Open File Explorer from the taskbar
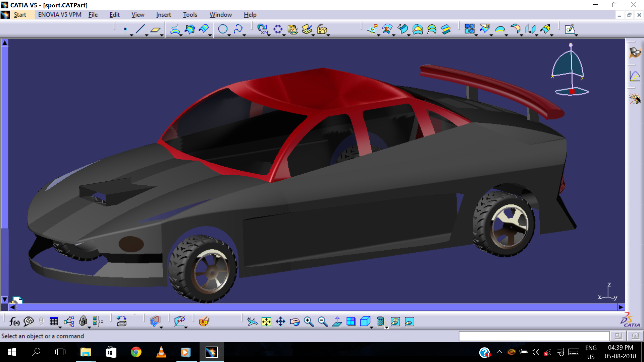Image resolution: width=644 pixels, height=362 pixels. 86,352
